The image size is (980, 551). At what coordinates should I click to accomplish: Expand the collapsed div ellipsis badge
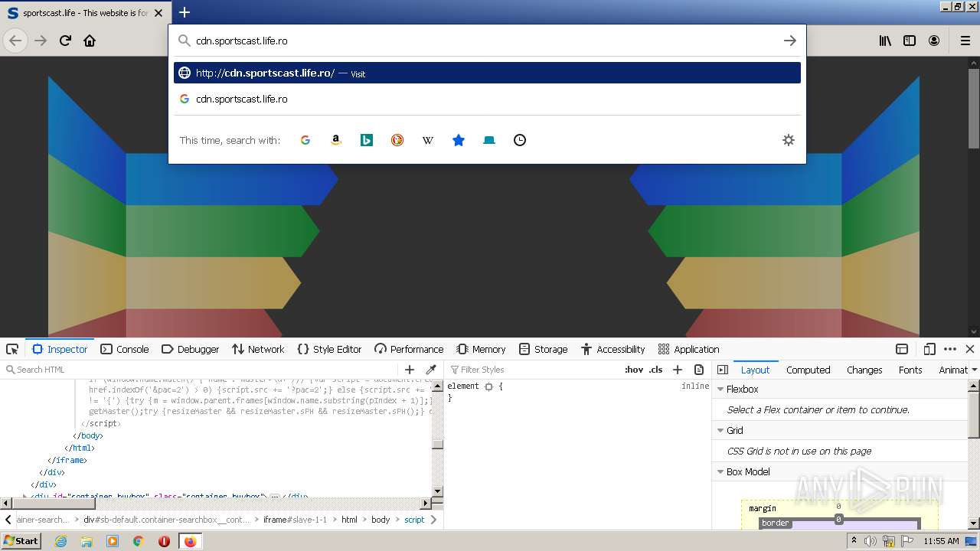pos(274,496)
